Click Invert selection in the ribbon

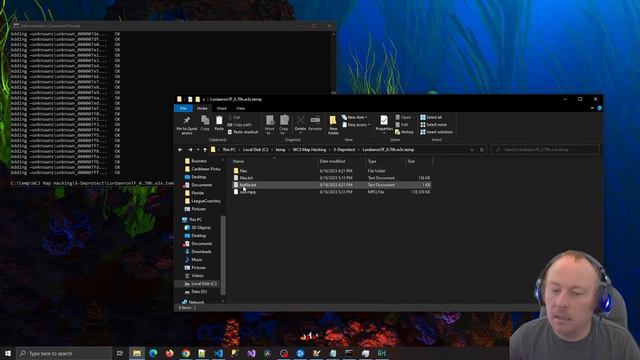pos(436,132)
